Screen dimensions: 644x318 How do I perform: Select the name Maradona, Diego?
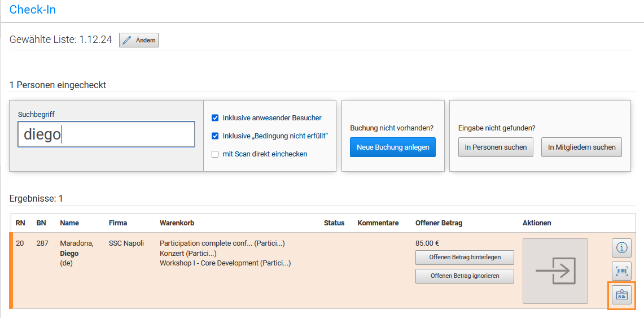coord(77,249)
